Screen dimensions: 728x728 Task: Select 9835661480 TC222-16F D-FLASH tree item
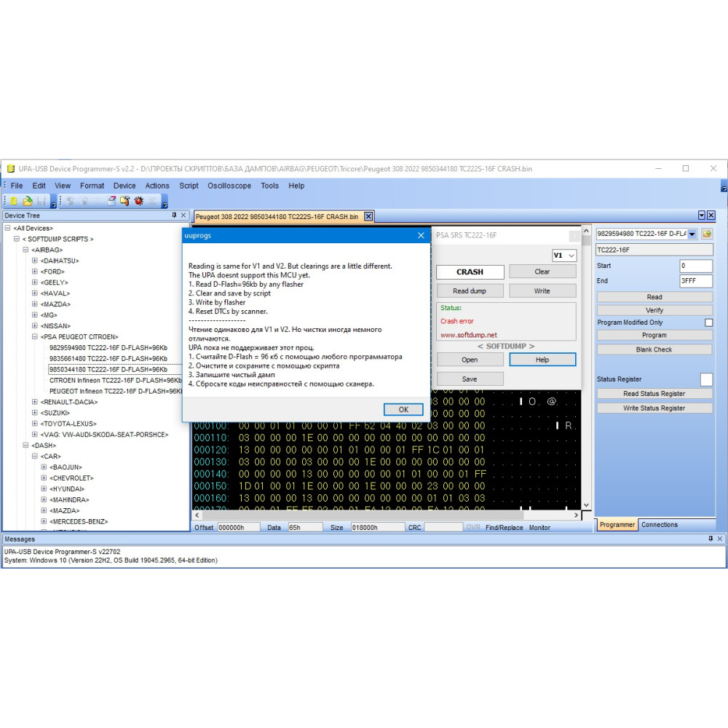click(108, 358)
